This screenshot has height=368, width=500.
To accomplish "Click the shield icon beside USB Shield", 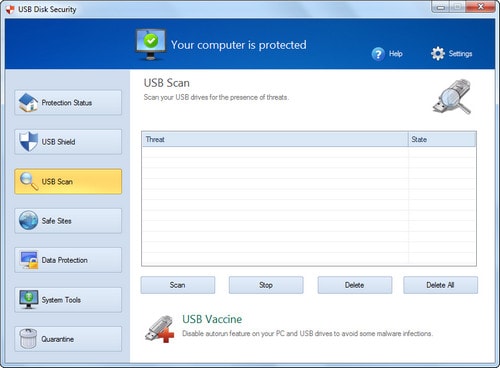I will point(28,141).
